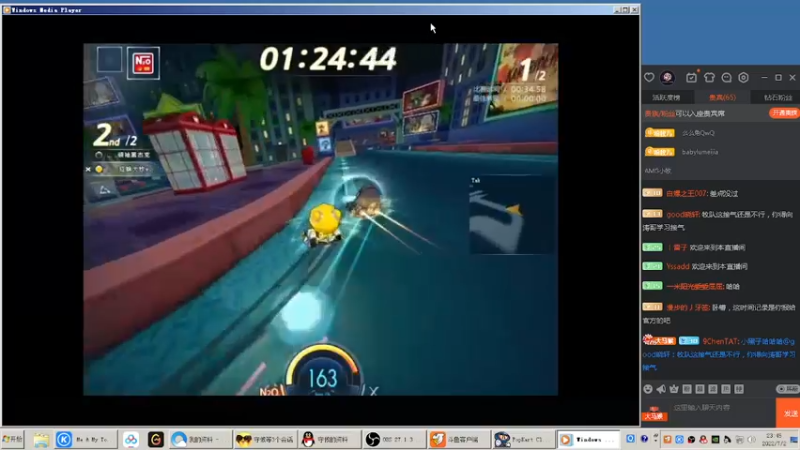
Task: Open the streamer avatar in the chat panel header
Action: 667,78
